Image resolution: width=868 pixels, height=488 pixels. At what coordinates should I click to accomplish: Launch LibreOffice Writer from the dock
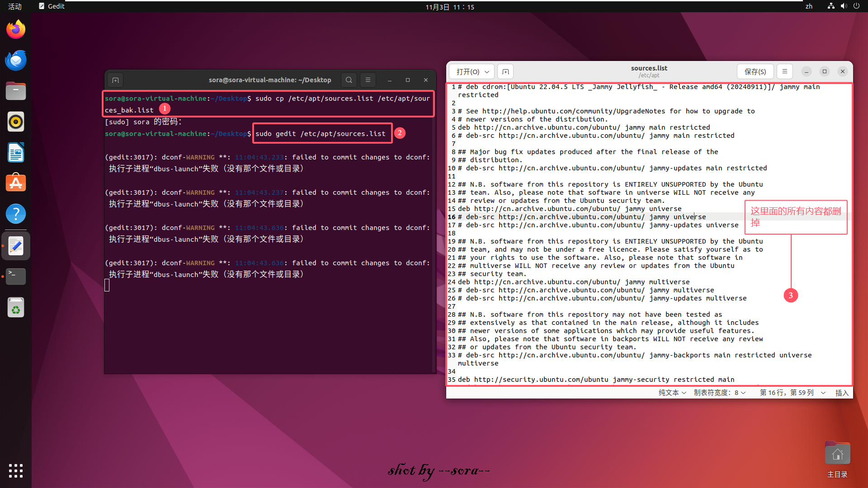click(16, 153)
